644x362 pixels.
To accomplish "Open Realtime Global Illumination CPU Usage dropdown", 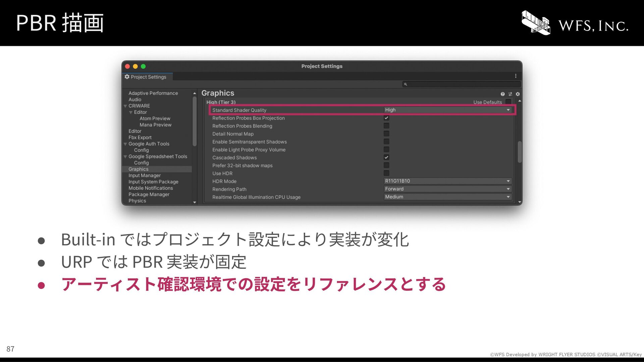I will click(448, 197).
